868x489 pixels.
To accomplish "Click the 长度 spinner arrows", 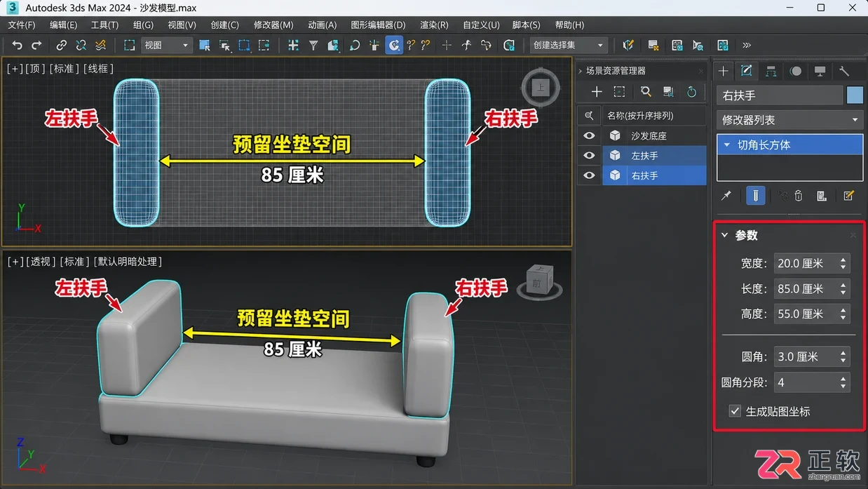I will coord(843,288).
